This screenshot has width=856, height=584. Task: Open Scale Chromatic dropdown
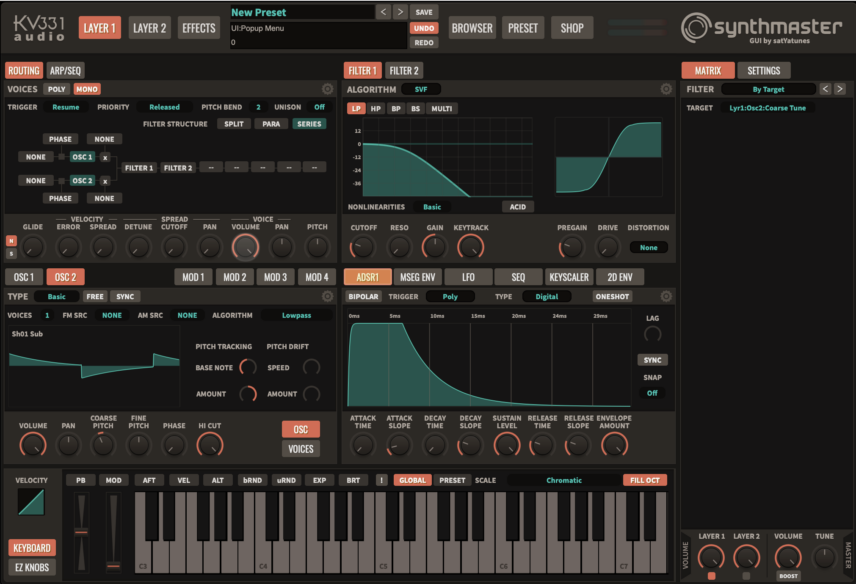coord(564,480)
